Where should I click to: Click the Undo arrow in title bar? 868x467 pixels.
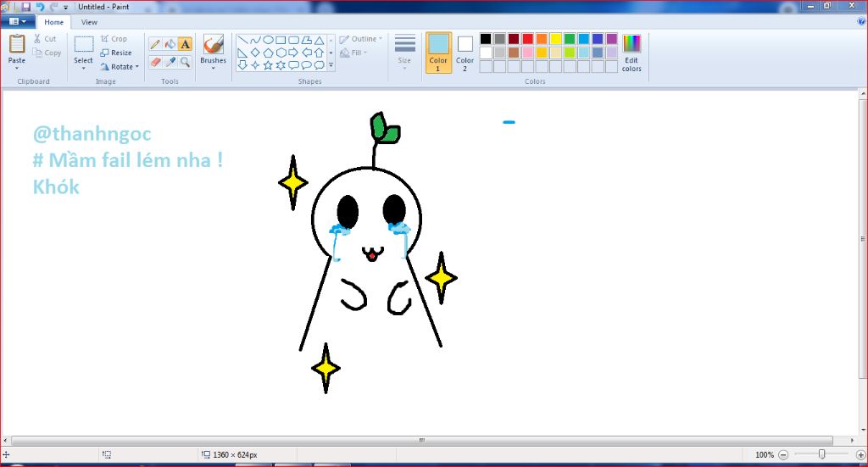coord(40,7)
